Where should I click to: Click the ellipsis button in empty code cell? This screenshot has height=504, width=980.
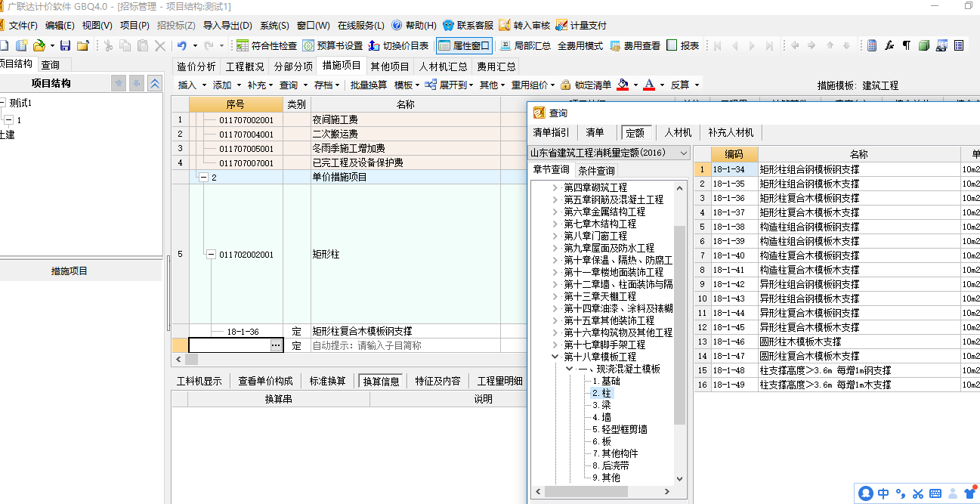click(x=276, y=345)
